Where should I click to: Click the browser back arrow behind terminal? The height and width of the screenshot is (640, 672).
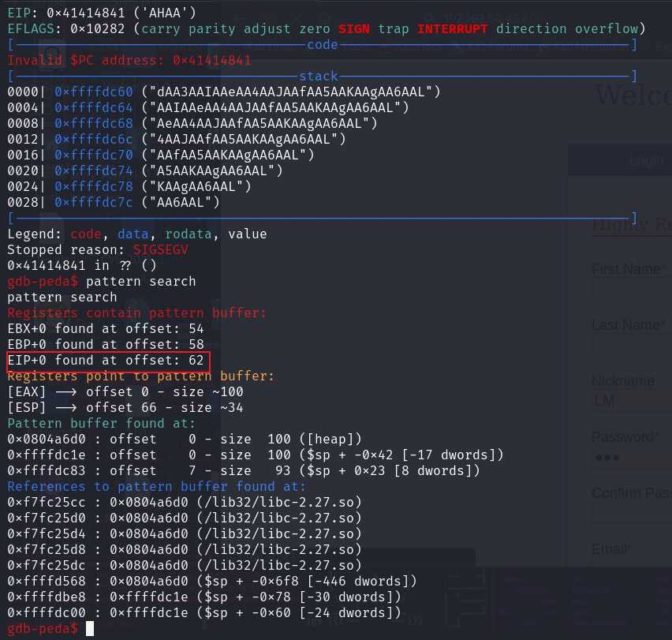240,18
